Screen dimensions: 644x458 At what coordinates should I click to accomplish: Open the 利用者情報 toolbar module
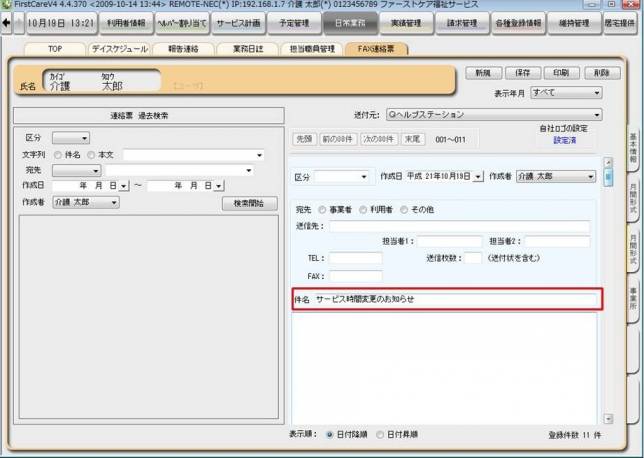pyautogui.click(x=125, y=22)
